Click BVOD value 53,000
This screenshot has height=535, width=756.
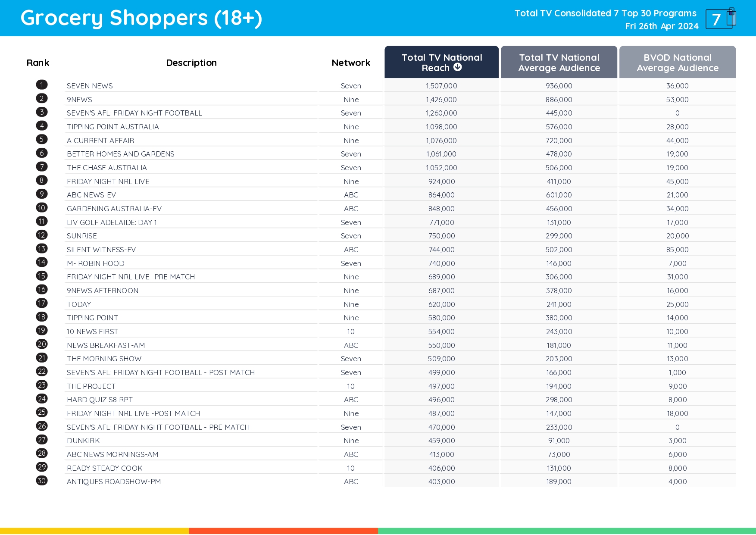click(678, 100)
